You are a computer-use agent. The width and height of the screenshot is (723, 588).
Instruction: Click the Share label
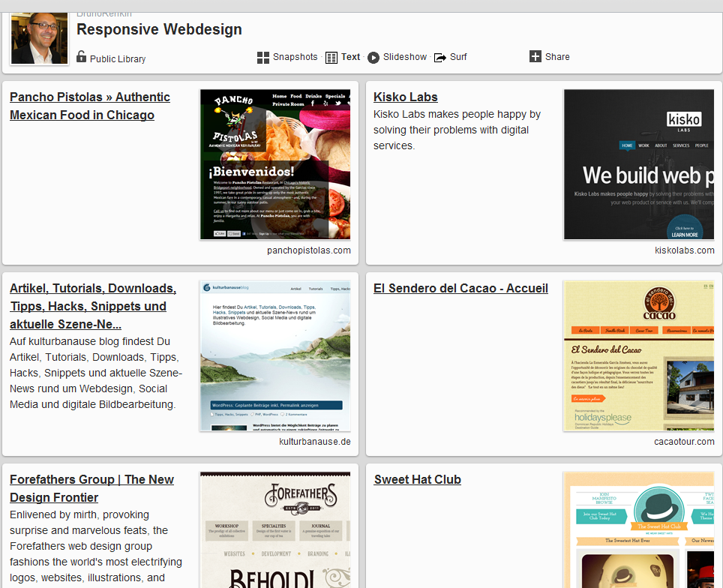click(557, 57)
